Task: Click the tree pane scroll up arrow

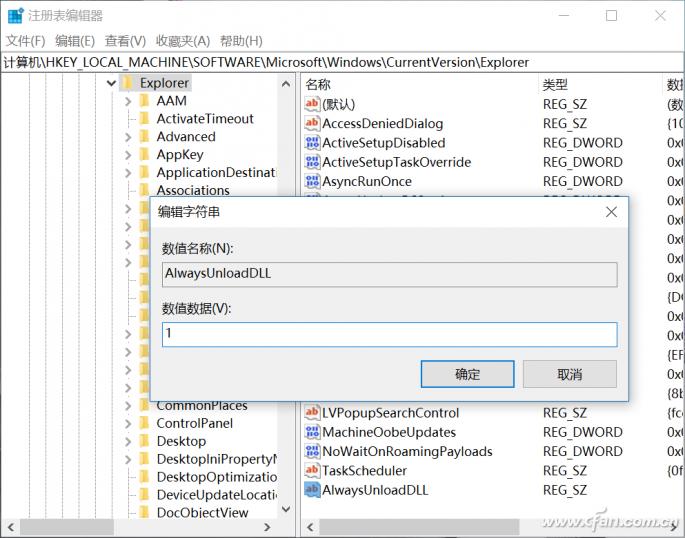Action: click(x=286, y=84)
